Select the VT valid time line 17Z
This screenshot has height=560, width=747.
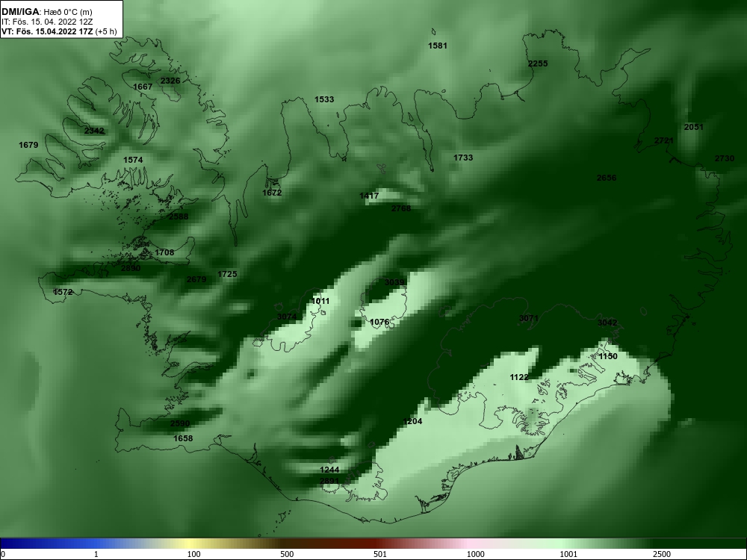coord(58,32)
